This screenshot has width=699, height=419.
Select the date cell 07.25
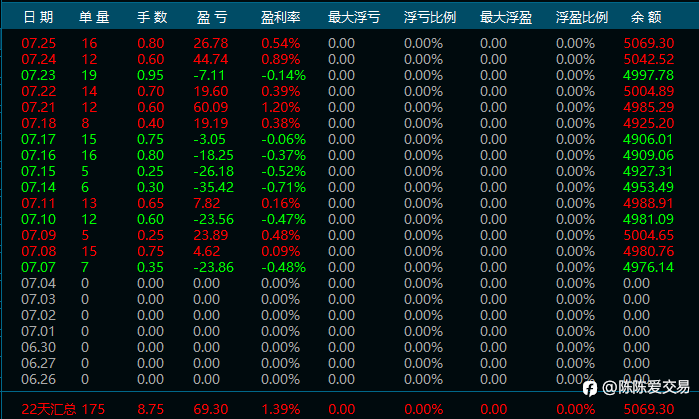39,43
